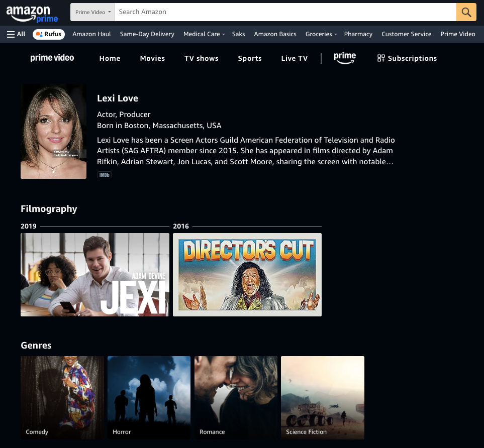
Task: Browse the Horror genre tile
Action: pyautogui.click(x=149, y=397)
